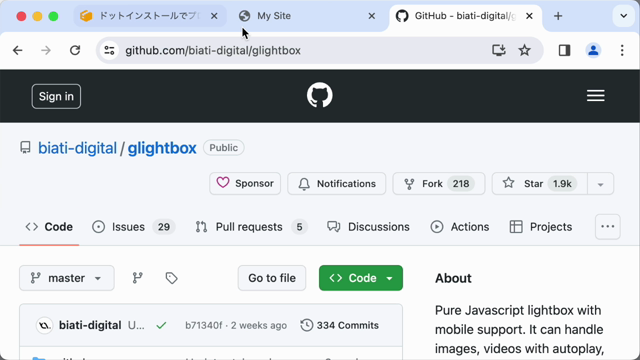Open the tags icon
This screenshot has width=640, height=360.
[x=171, y=278]
